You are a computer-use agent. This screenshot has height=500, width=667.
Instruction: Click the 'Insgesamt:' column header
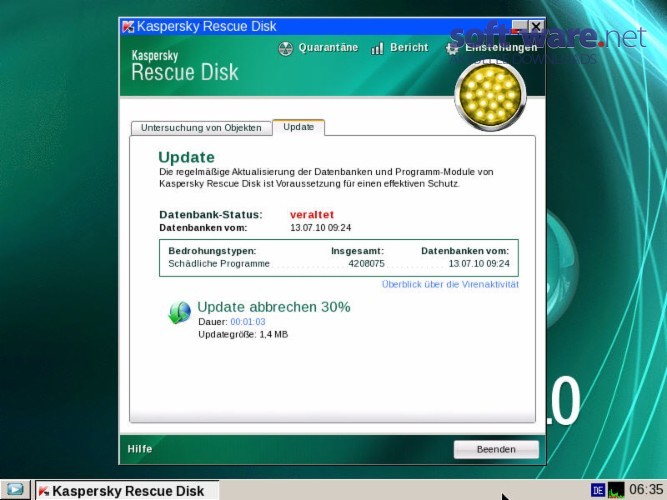[357, 251]
